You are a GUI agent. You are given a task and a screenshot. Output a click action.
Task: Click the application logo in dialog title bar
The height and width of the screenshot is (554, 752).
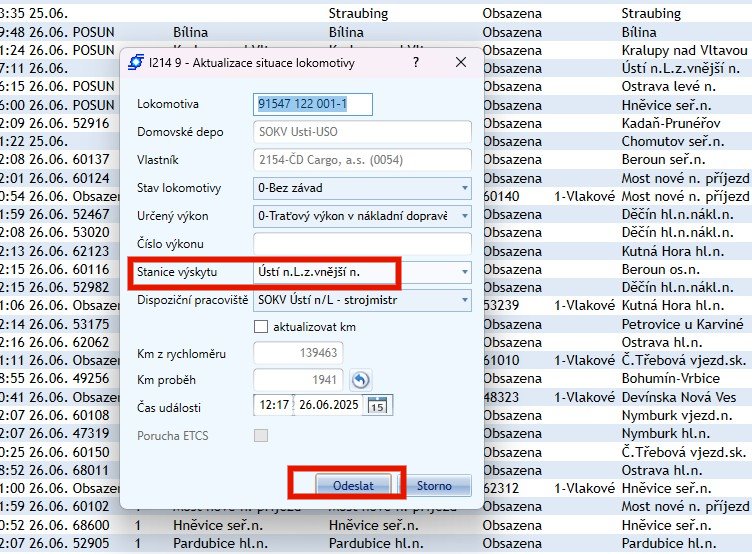pyautogui.click(x=136, y=62)
